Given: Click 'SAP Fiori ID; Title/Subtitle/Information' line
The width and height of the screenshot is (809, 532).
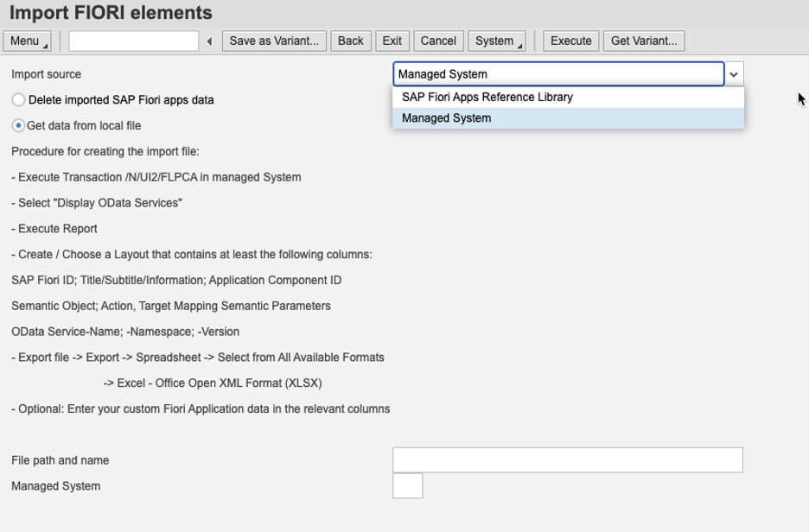Looking at the screenshot, I should point(176,281).
